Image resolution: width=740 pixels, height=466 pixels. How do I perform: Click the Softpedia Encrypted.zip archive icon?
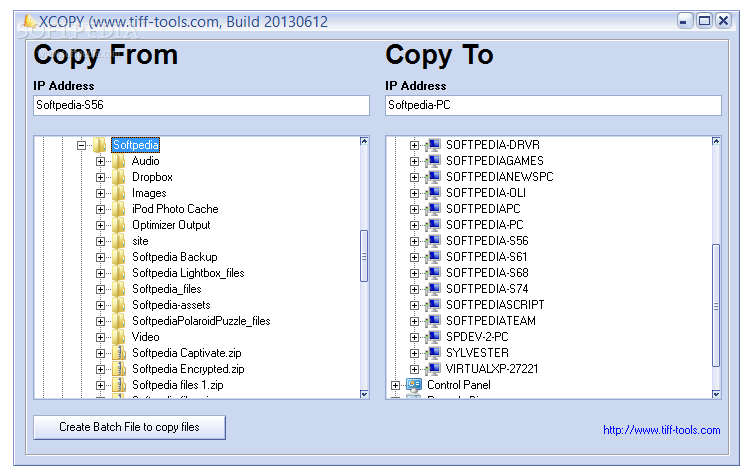pyautogui.click(x=119, y=369)
